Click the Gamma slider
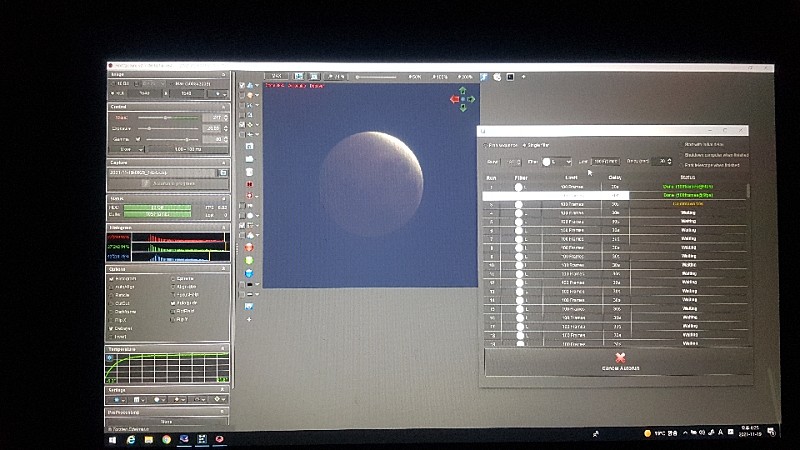800x450 pixels. tap(172, 139)
